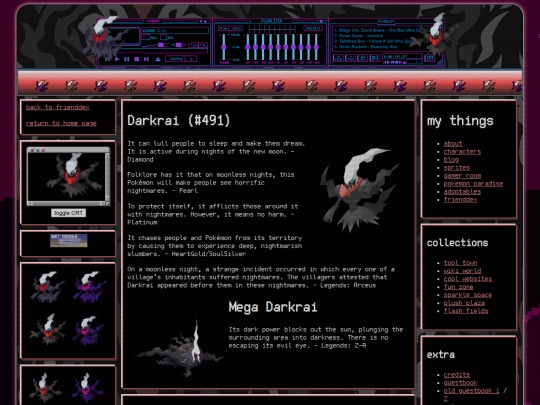The image size is (540, 405).
Task: Open the 'flash fields' link
Action: tap(466, 311)
